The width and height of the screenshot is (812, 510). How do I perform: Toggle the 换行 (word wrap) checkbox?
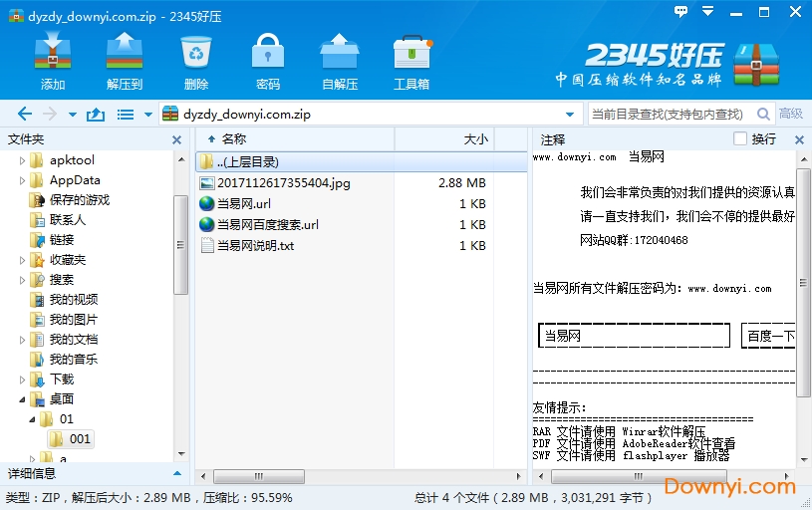click(740, 139)
